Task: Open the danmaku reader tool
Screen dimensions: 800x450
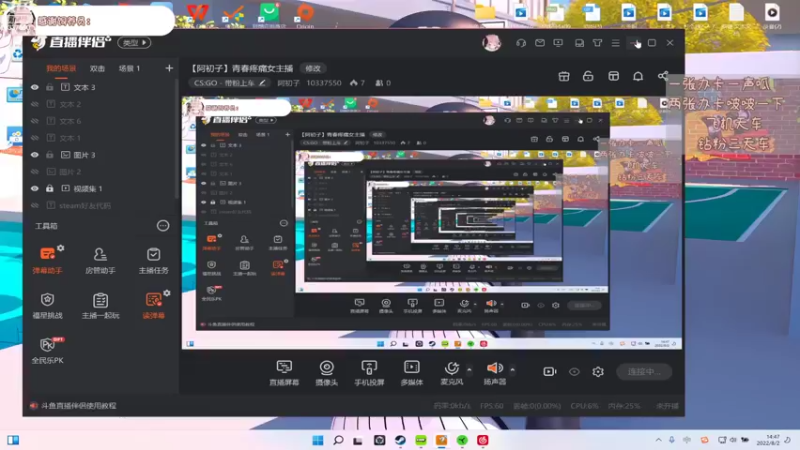Action: [x=154, y=305]
